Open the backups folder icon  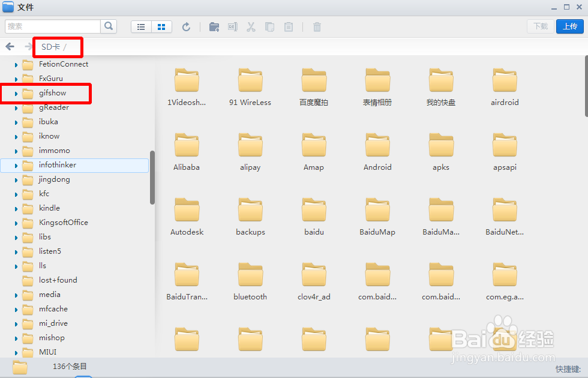[250, 209]
